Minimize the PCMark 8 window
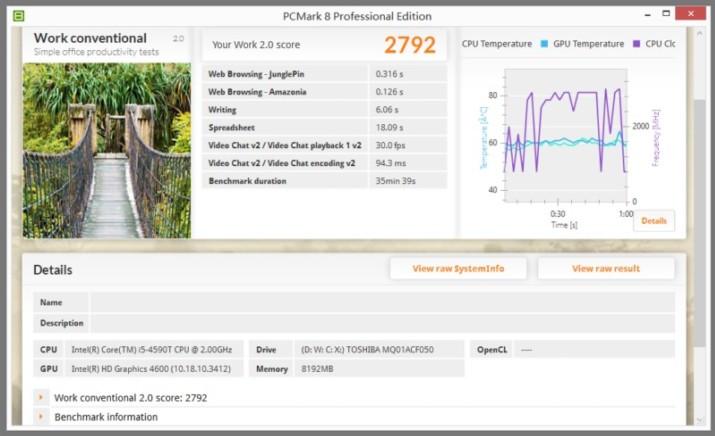The image size is (715, 436). click(648, 15)
